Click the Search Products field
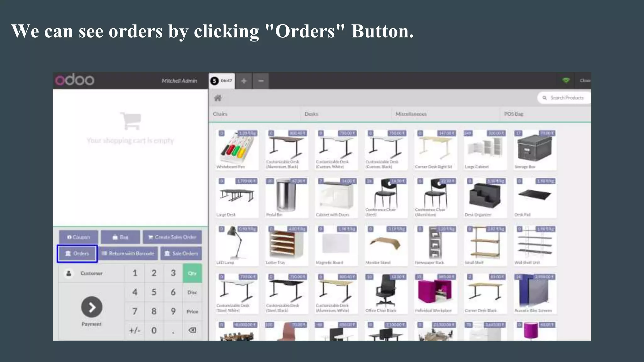Screen dimensions: 644x362 click(x=564, y=98)
